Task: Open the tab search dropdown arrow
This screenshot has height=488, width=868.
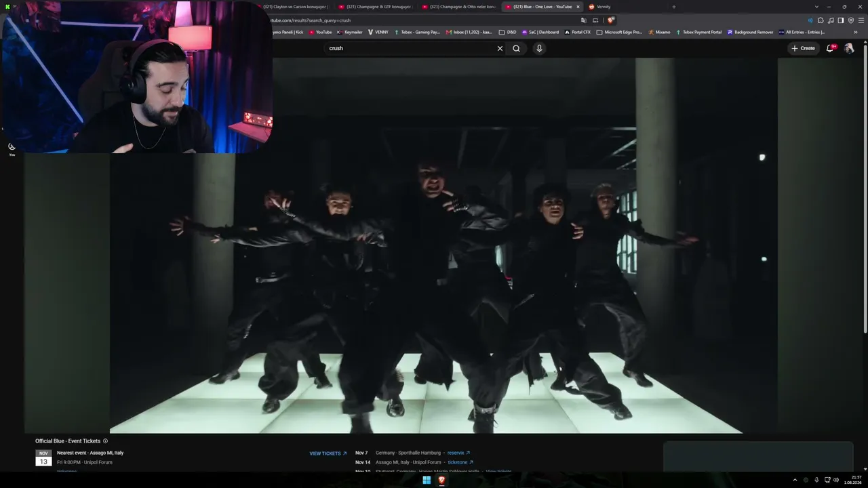Action: click(816, 7)
